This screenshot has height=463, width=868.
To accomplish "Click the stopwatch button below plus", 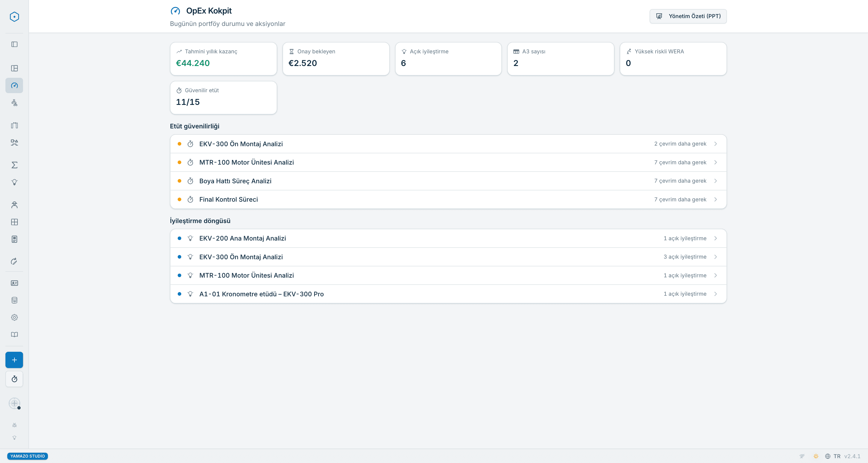I will click(x=14, y=379).
